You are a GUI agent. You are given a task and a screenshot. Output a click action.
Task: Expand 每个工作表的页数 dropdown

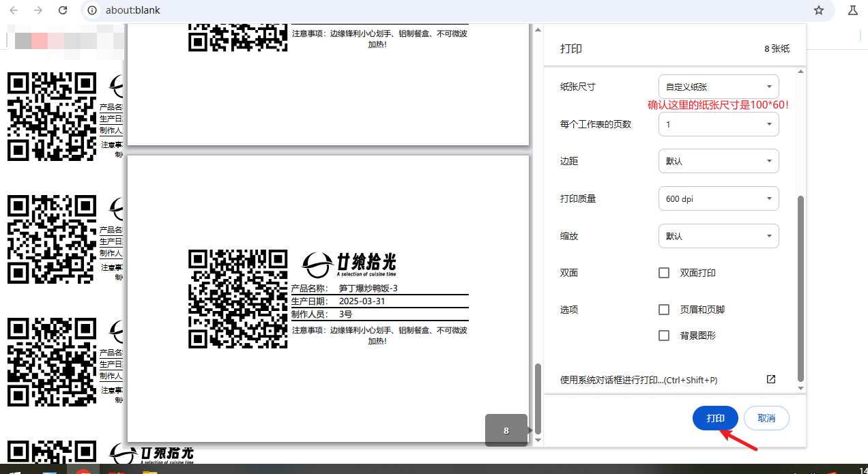tap(719, 124)
